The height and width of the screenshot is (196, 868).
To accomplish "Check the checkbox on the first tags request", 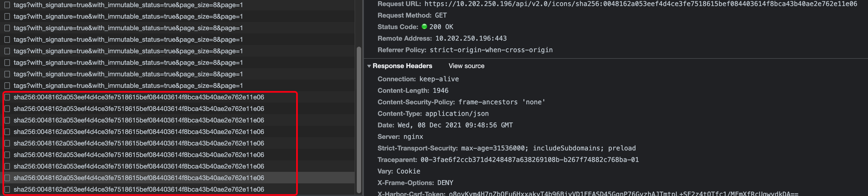I will [7, 5].
